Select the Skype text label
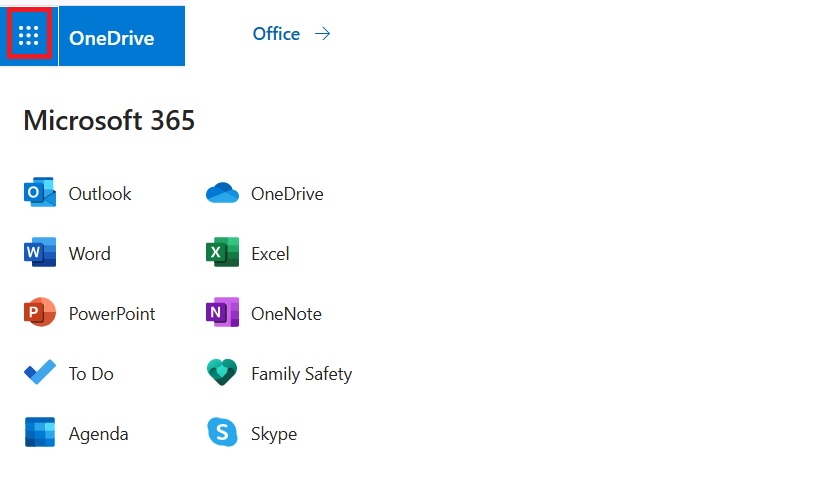This screenshot has height=478, width=818. tap(274, 434)
